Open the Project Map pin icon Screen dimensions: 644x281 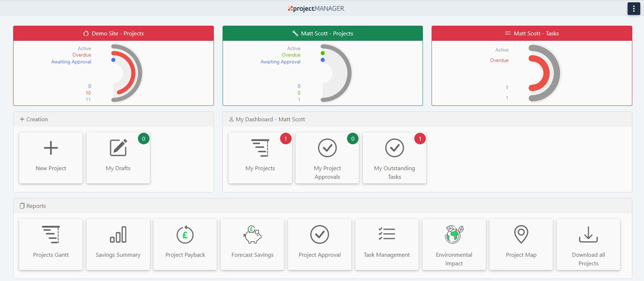point(521,234)
